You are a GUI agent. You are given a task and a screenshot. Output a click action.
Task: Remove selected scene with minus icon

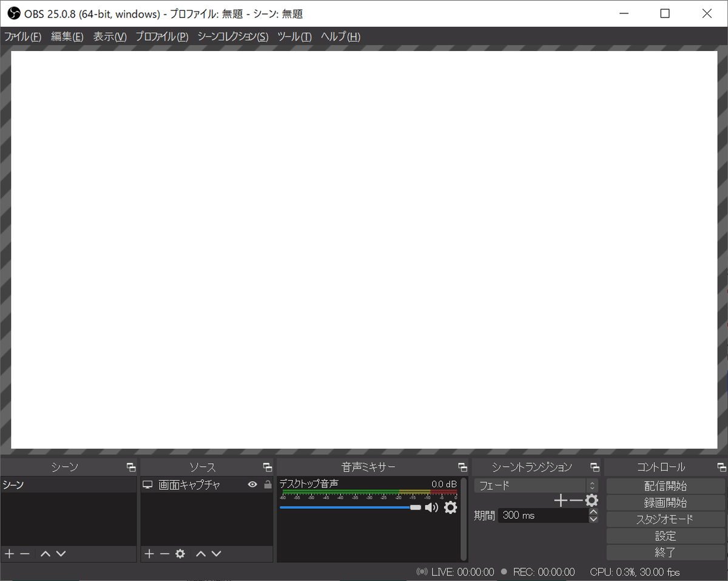click(x=25, y=554)
